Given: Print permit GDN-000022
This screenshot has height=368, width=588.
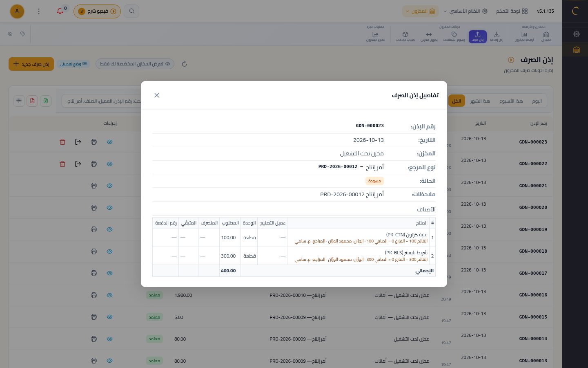Looking at the screenshot, I should 94,164.
